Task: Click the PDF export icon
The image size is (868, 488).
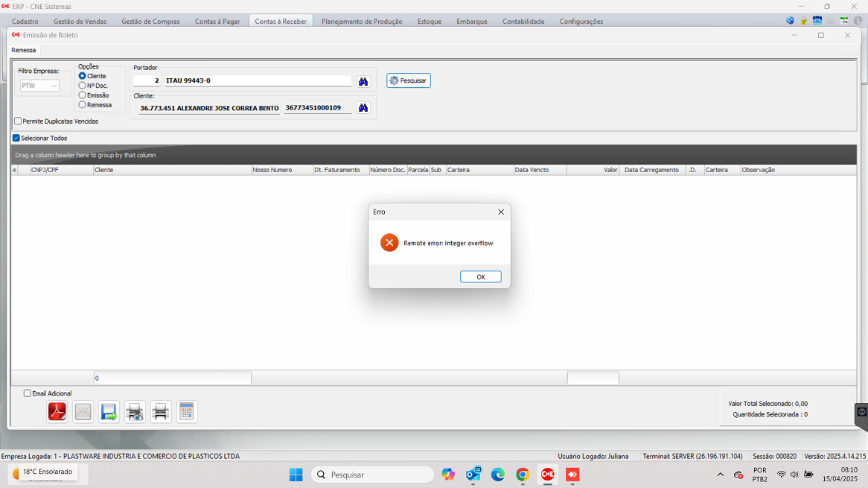Action: click(57, 411)
